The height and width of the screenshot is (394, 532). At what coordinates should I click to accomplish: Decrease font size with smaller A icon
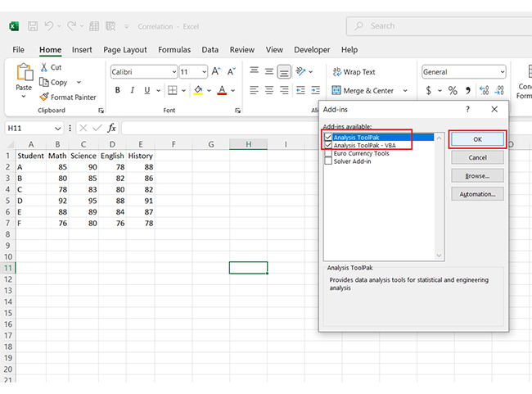pyautogui.click(x=231, y=71)
